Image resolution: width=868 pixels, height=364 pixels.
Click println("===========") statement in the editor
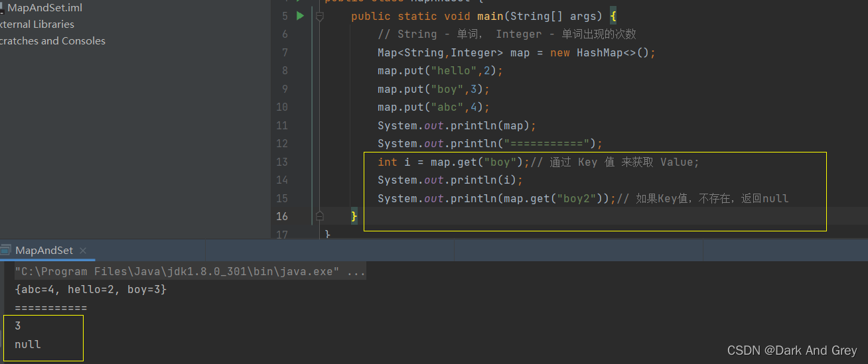click(490, 144)
